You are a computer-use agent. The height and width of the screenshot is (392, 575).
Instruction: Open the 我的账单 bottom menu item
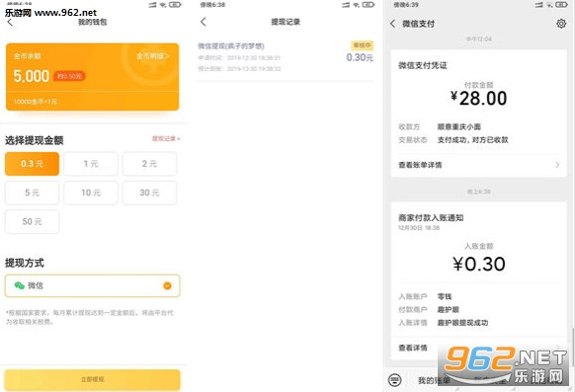click(434, 380)
